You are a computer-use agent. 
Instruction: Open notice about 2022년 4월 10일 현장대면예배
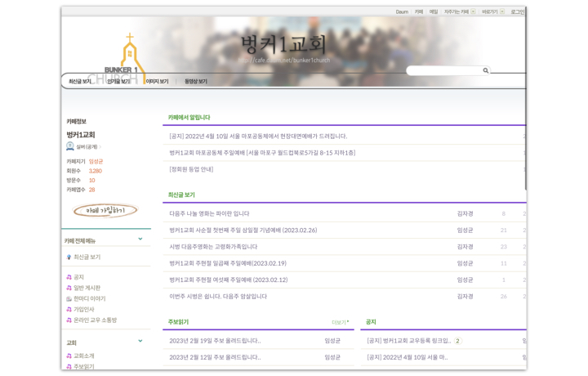(x=258, y=137)
